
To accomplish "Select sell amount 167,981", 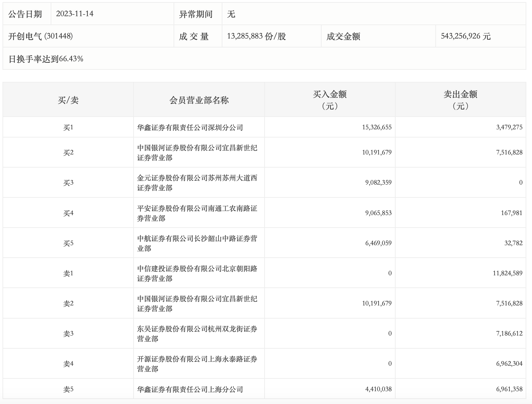I will pyautogui.click(x=513, y=213).
